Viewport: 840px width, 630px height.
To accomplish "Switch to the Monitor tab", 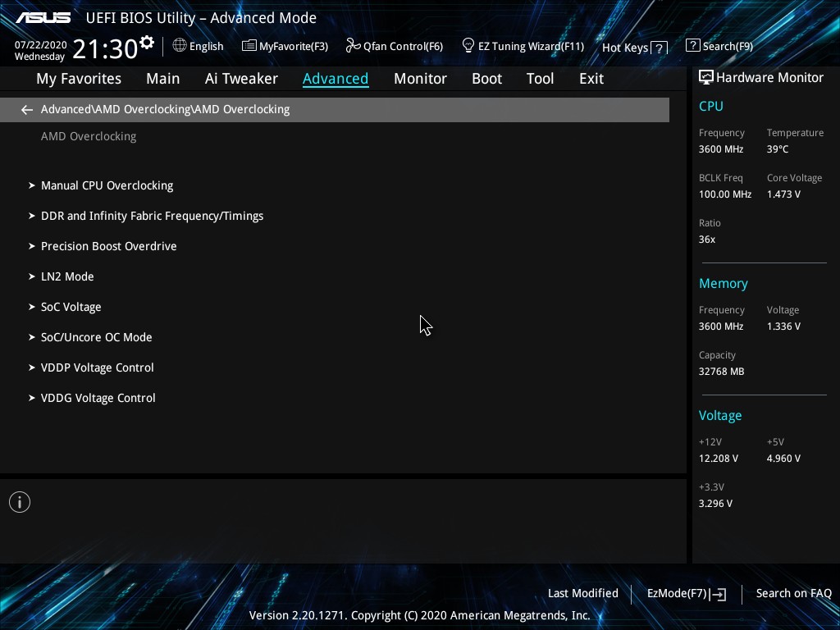I will [x=420, y=79].
